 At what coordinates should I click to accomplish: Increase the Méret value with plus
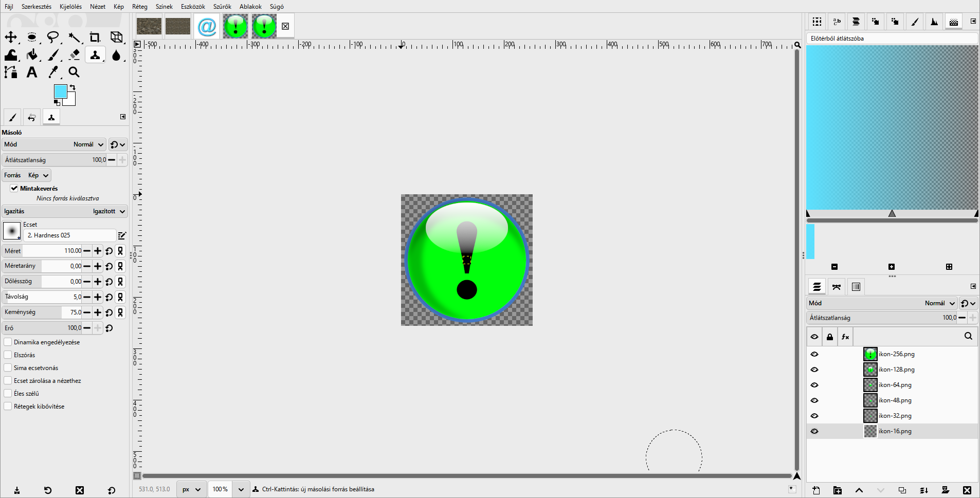coord(98,251)
